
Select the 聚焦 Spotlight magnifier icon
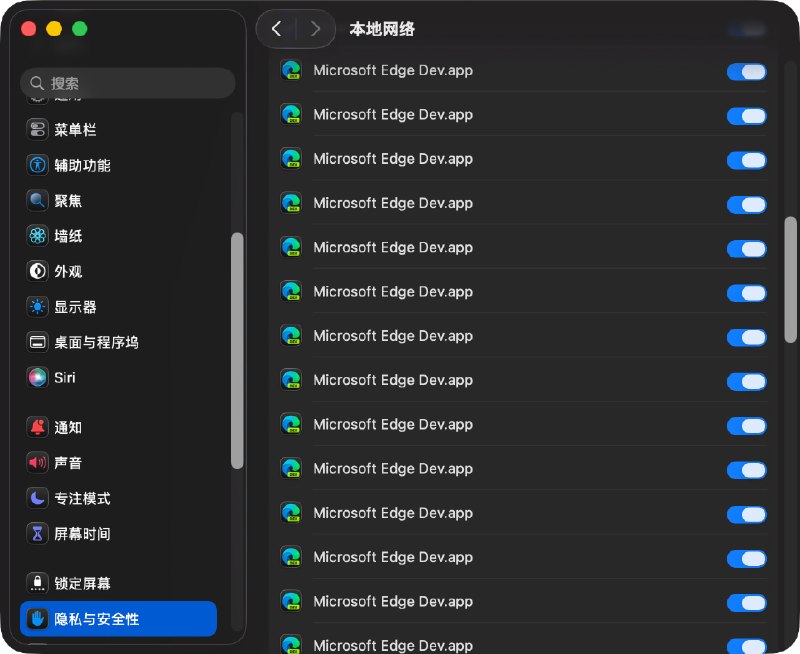(37, 200)
